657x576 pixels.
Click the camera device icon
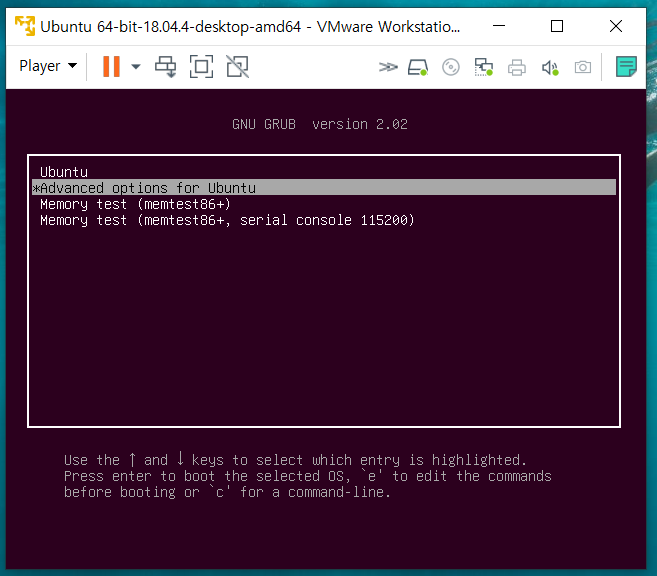pyautogui.click(x=583, y=67)
